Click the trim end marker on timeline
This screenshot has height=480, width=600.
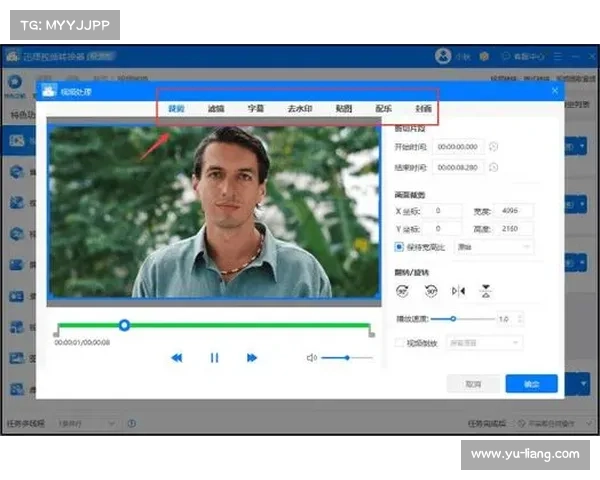pyautogui.click(x=371, y=330)
